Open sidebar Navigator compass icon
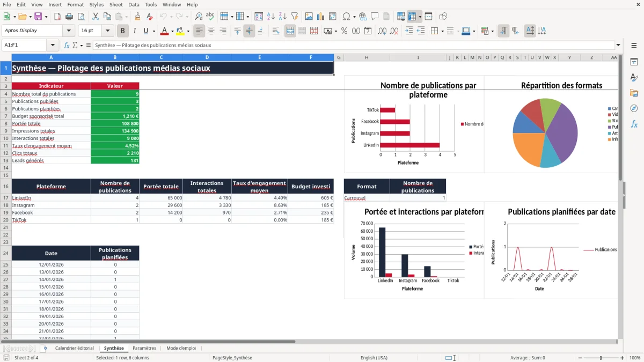This screenshot has width=644, height=362. click(x=634, y=108)
